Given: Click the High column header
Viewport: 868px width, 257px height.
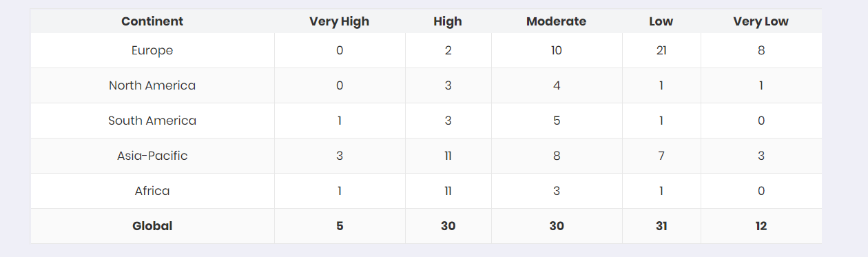Looking at the screenshot, I should pyautogui.click(x=448, y=21).
